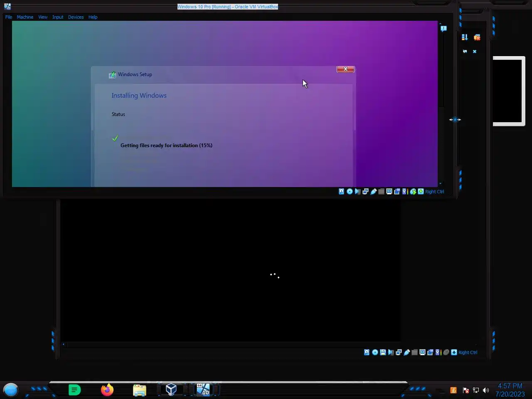Click grey mouse integration indicator in rear VM status bar
Image resolution: width=532 pixels, height=399 pixels.
[446, 352]
